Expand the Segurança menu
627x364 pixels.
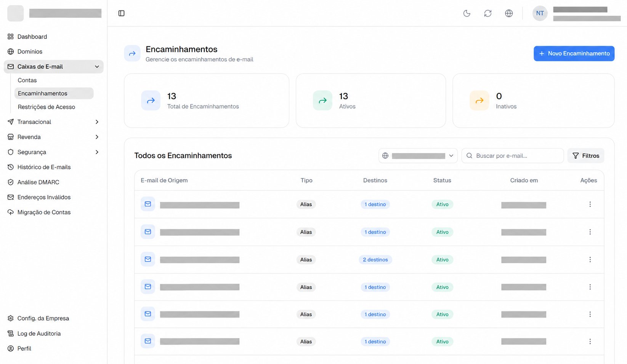coord(54,152)
